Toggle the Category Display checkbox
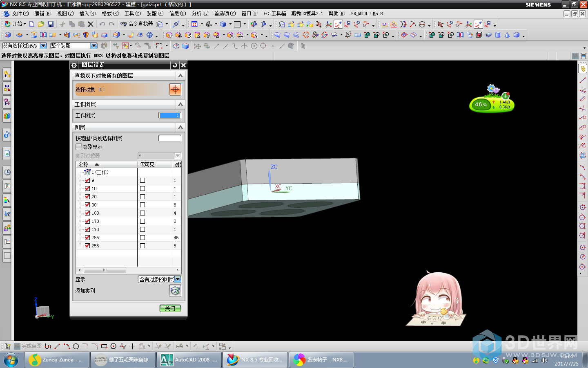Image resolution: width=588 pixels, height=368 pixels. [x=79, y=147]
